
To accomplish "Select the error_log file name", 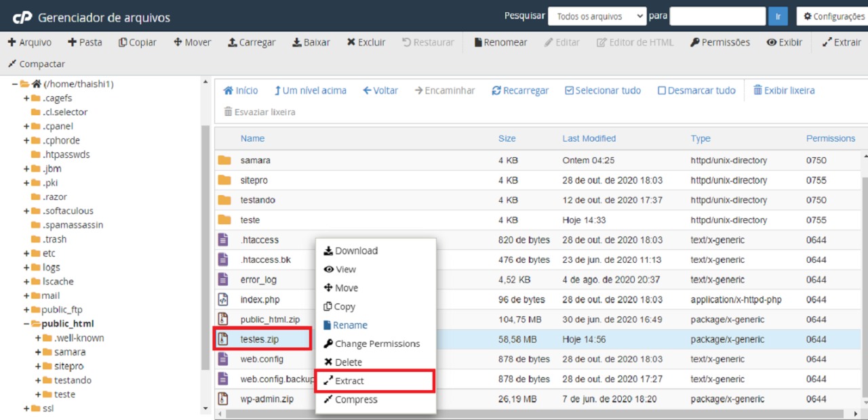I will 258,280.
